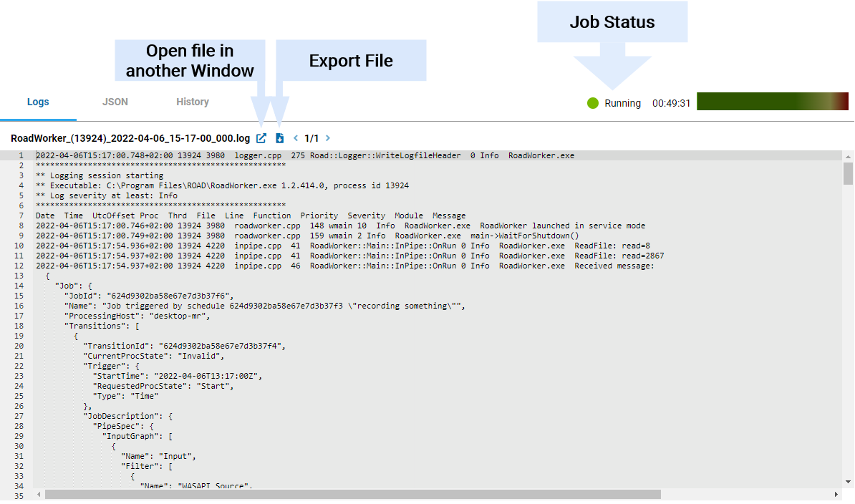The height and width of the screenshot is (504, 855).
Task: Click the vertical scrollbar thumb
Action: (848, 173)
